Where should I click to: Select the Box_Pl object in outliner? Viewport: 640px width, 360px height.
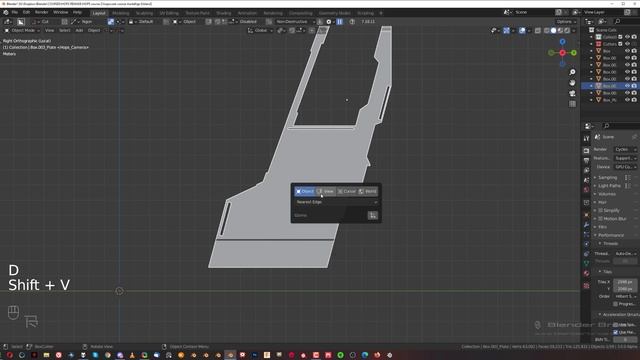coord(609,100)
